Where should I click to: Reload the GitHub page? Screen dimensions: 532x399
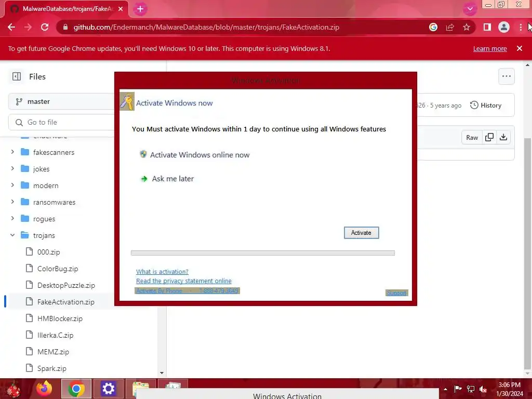(x=45, y=27)
